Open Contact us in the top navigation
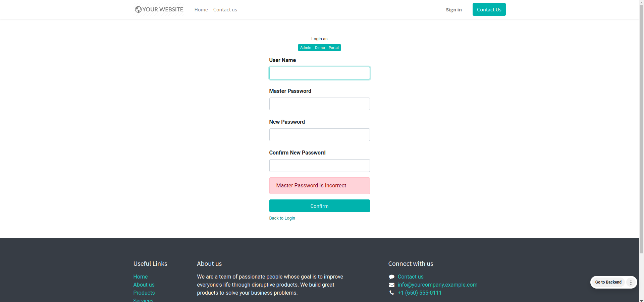This screenshot has width=644, height=302. click(225, 10)
